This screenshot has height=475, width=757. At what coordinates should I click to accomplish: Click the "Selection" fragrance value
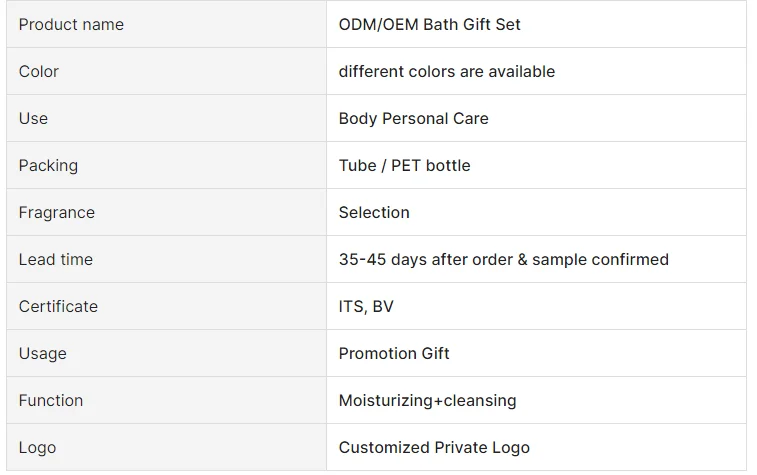374,212
